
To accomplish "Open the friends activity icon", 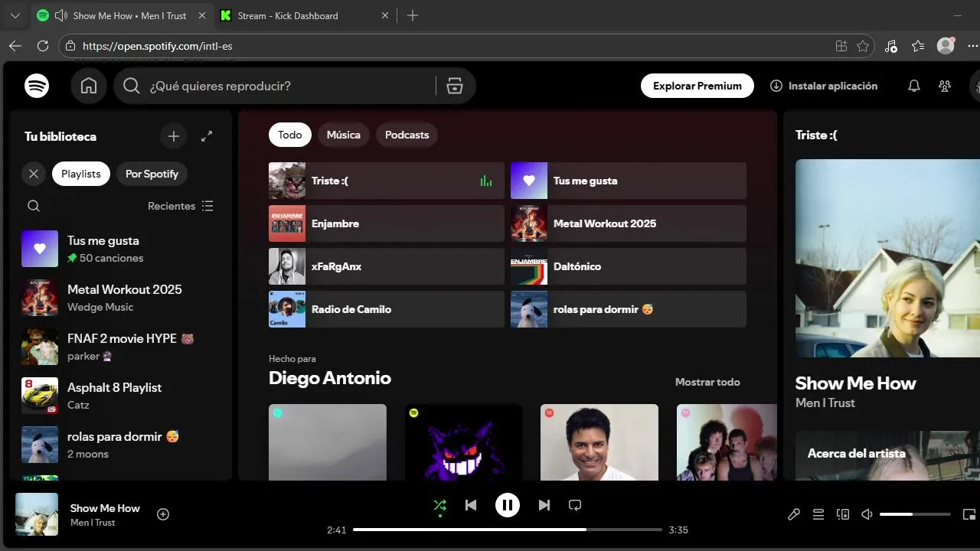I will click(945, 86).
